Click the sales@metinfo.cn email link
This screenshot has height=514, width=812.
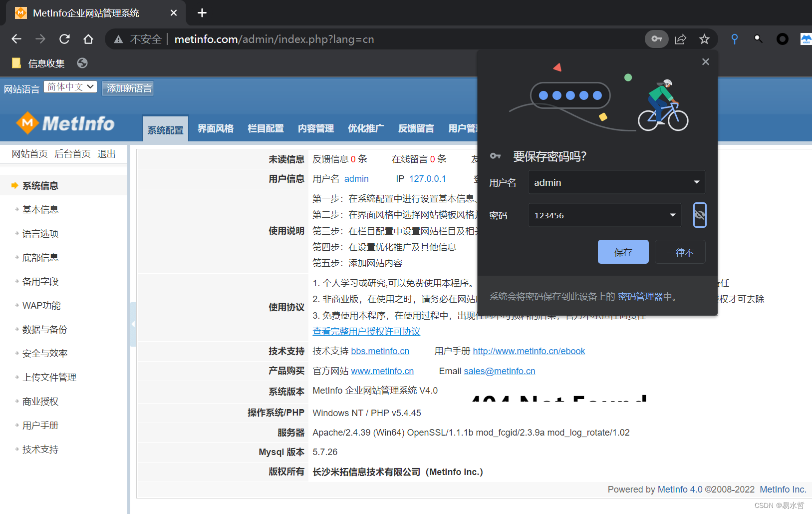tap(500, 371)
